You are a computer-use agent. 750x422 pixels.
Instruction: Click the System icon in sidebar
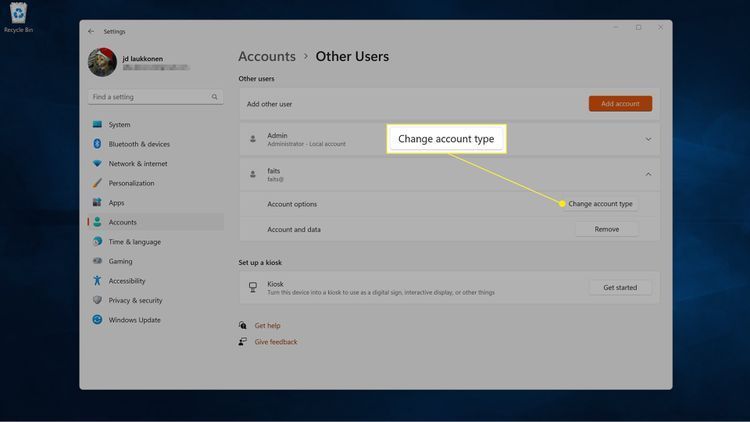[97, 125]
